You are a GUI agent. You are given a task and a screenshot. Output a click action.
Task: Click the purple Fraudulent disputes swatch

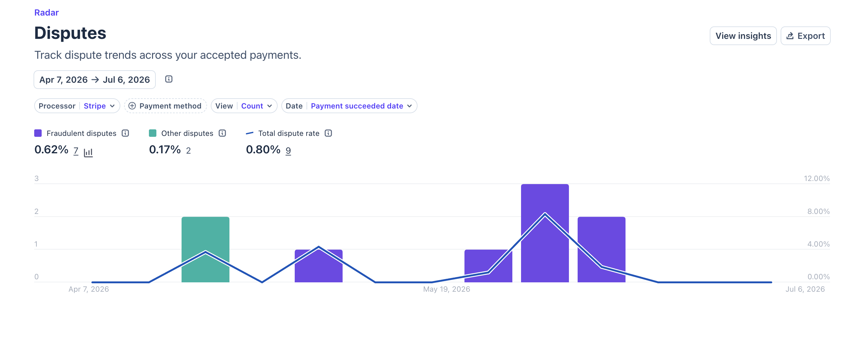tap(38, 133)
